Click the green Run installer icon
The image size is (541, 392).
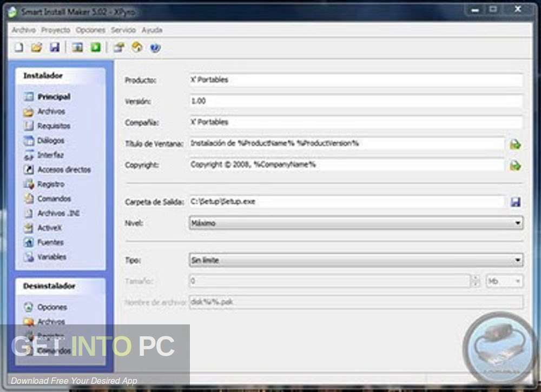pos(96,47)
